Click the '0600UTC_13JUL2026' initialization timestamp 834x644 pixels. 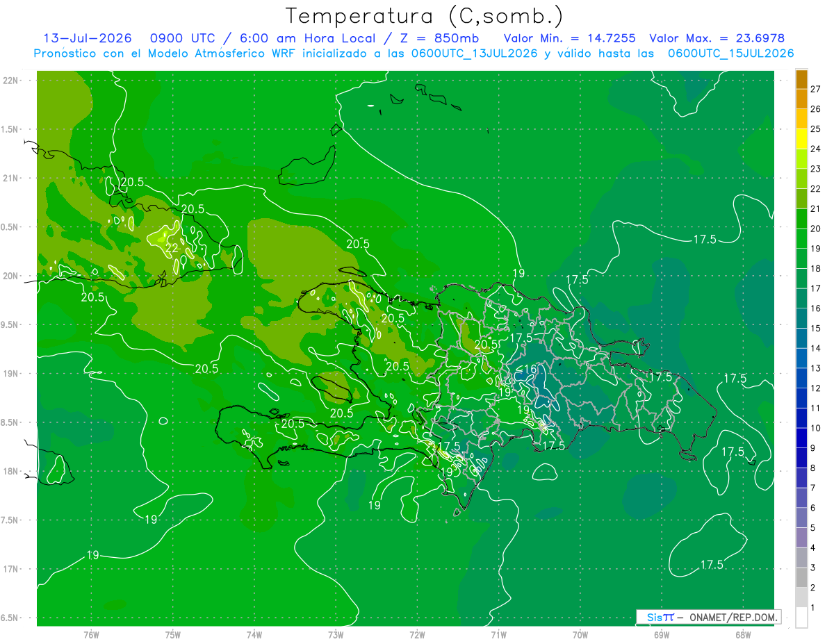tap(474, 53)
